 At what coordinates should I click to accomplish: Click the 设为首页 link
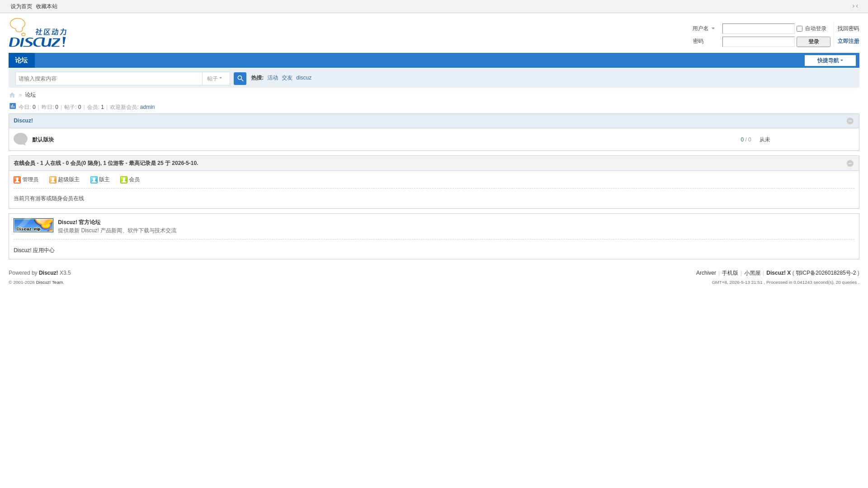[21, 6]
